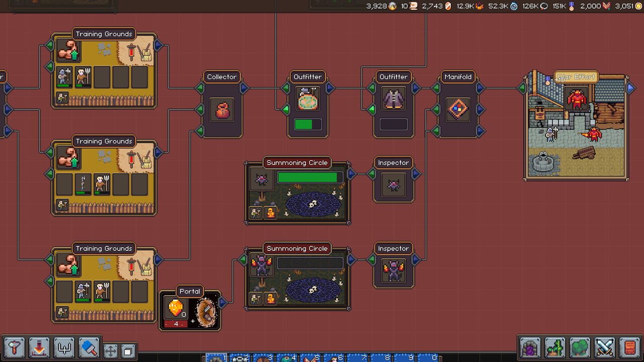
Task: Click the red down-arrow import tool
Action: pos(39,348)
